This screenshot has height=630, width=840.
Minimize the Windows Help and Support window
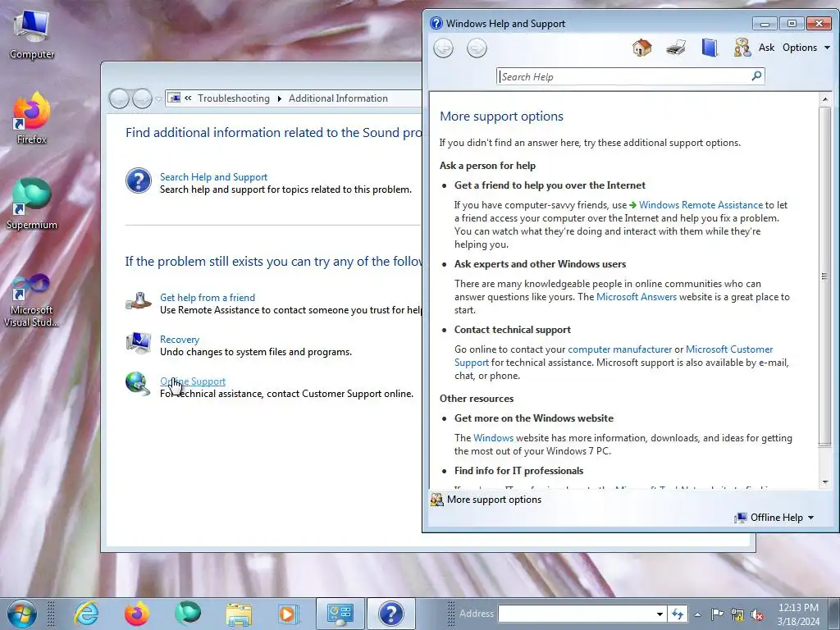tap(765, 24)
